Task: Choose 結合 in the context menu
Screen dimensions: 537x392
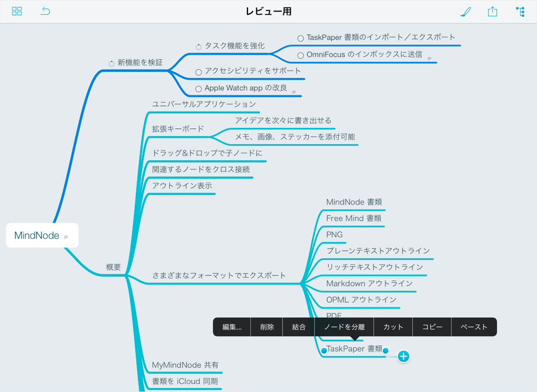Action: point(298,327)
